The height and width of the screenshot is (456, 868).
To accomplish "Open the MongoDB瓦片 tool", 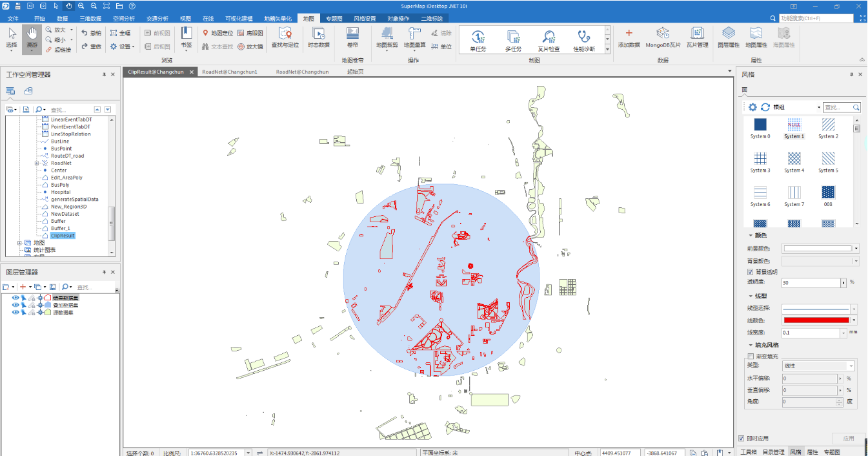I will (663, 39).
